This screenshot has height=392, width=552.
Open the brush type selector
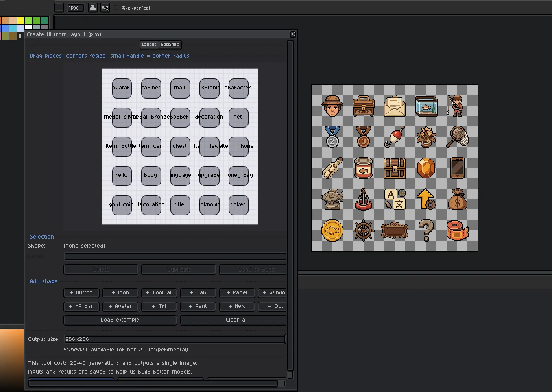[x=59, y=7]
